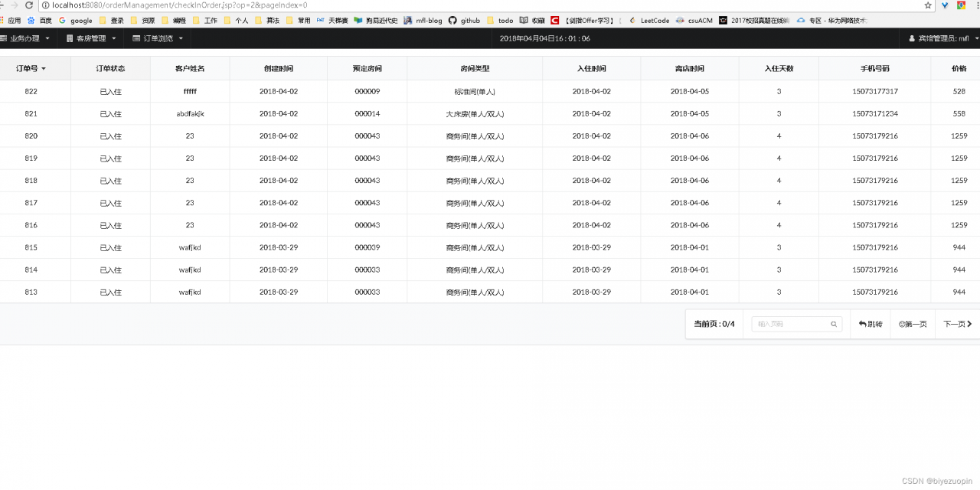Viewport: 980px width, 490px height.
Task: Click phone number 15073171234
Action: [875, 113]
